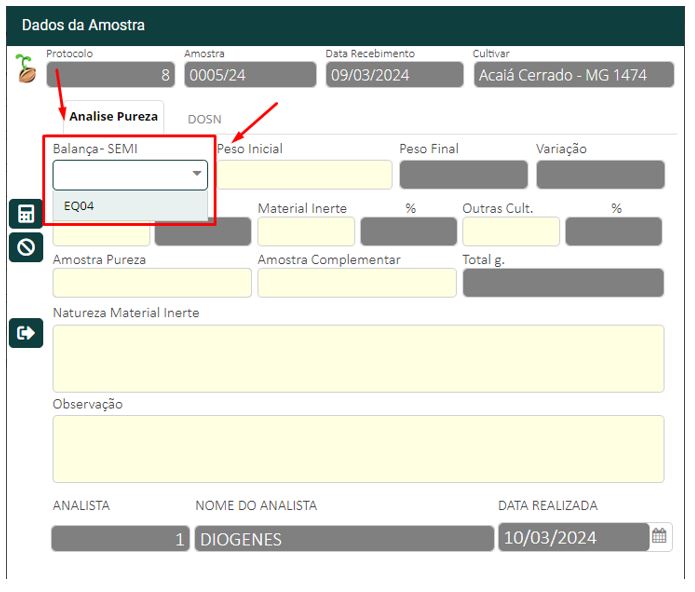Click the Natureza Material Inerte text area

[358, 358]
